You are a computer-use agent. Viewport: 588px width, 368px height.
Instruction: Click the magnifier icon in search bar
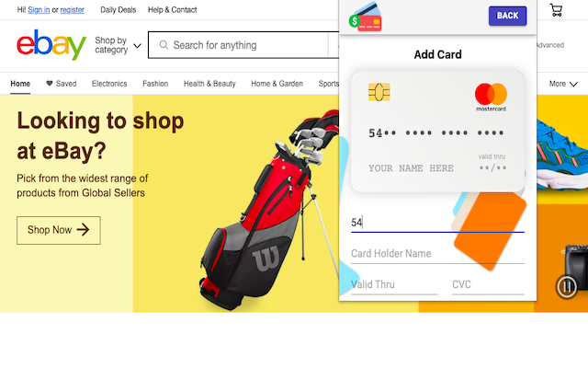164,45
